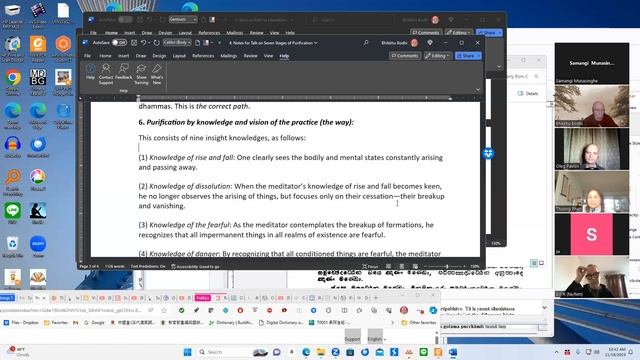The height and width of the screenshot is (360, 640).
Task: Click the Share button in the back Word window
Action: [x=489, y=32]
